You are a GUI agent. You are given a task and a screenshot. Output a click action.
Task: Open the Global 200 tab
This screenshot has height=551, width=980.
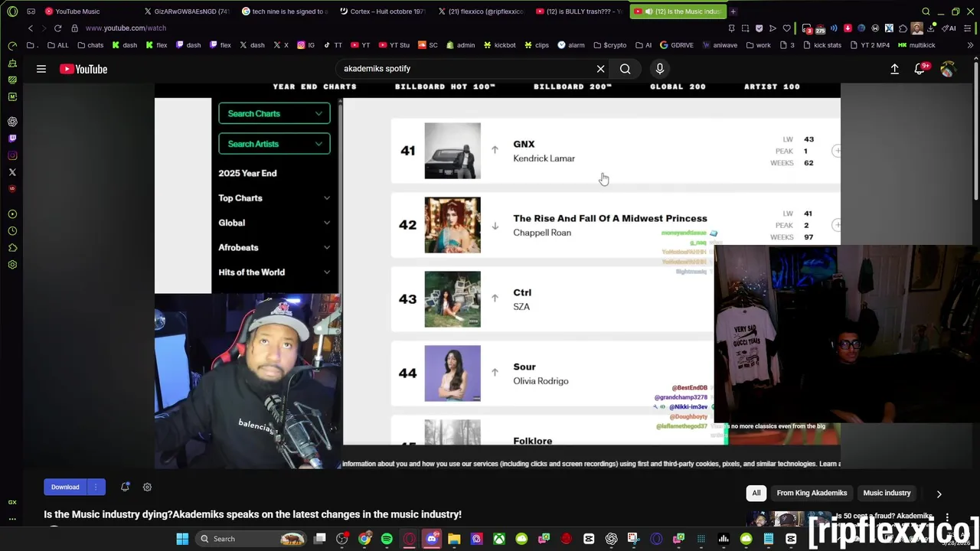pos(678,86)
